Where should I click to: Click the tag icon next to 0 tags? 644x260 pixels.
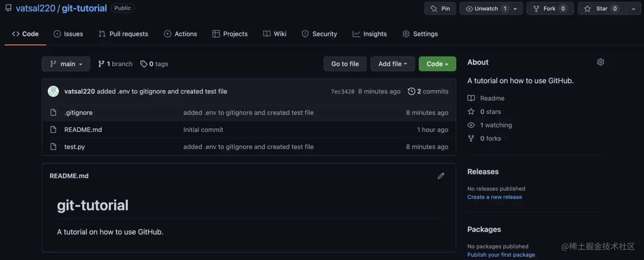pos(144,64)
